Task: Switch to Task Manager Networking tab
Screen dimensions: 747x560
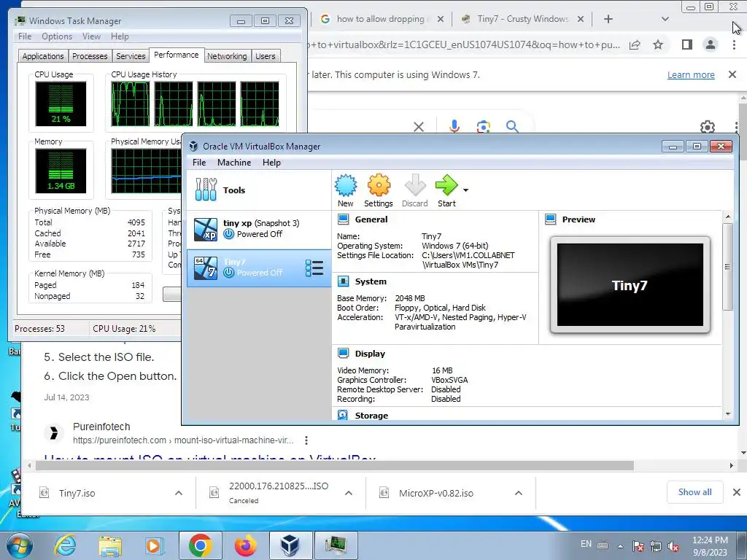Action: 227,56
